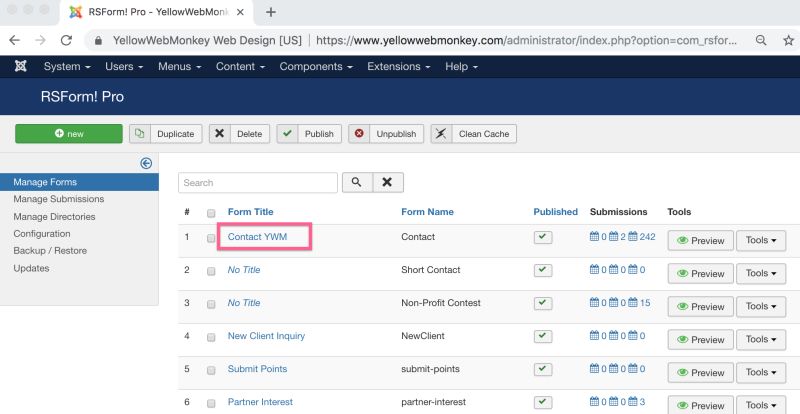This screenshot has width=800, height=414.
Task: Click the Clean Cache button
Action: 473,134
